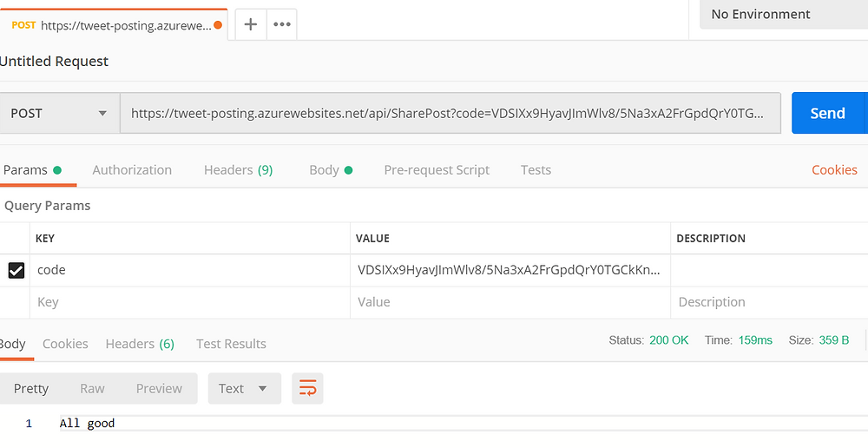Click the VALUE column header
Viewport: 868px width, 448px height.
[372, 239]
